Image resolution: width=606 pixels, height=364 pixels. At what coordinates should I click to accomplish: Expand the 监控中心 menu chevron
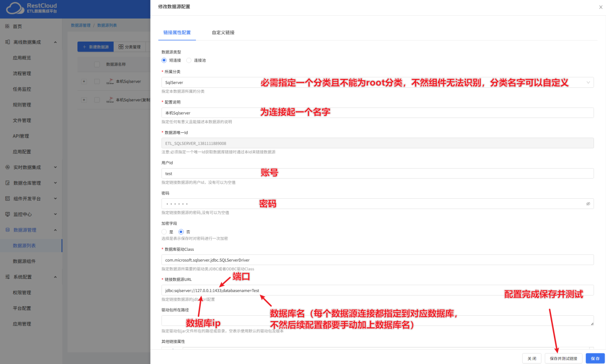(x=55, y=214)
